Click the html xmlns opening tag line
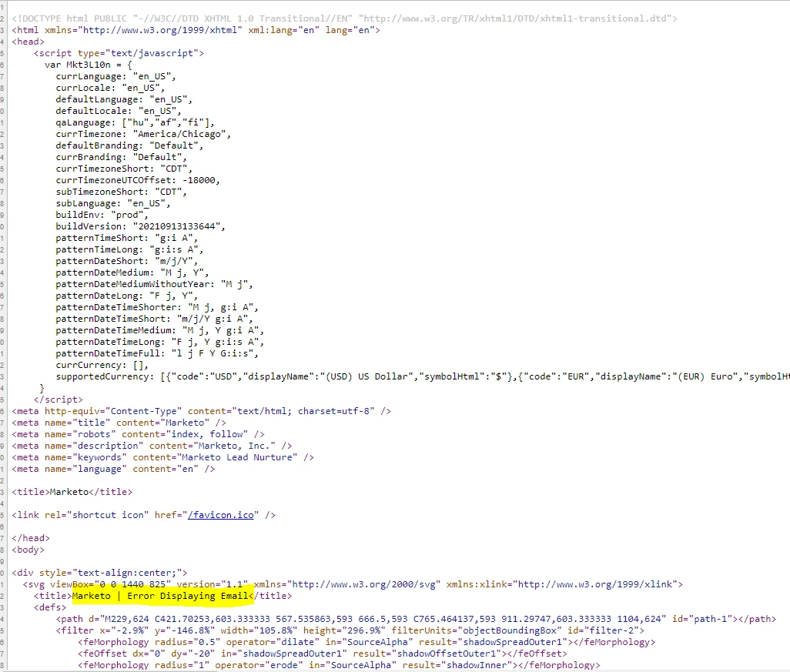790x672 pixels. tap(196, 30)
